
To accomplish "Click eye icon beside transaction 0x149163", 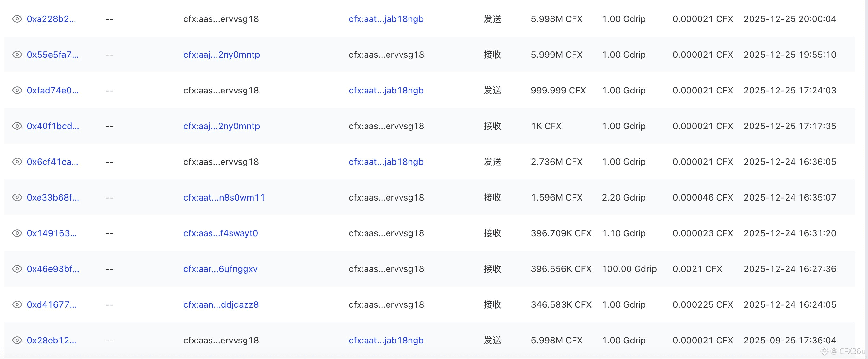I will 17,233.
